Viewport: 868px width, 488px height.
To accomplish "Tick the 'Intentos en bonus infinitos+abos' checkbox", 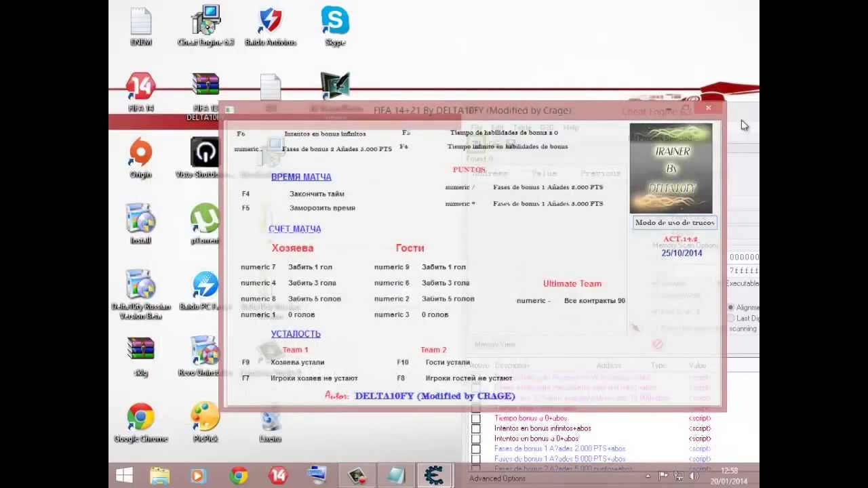I will pyautogui.click(x=476, y=428).
